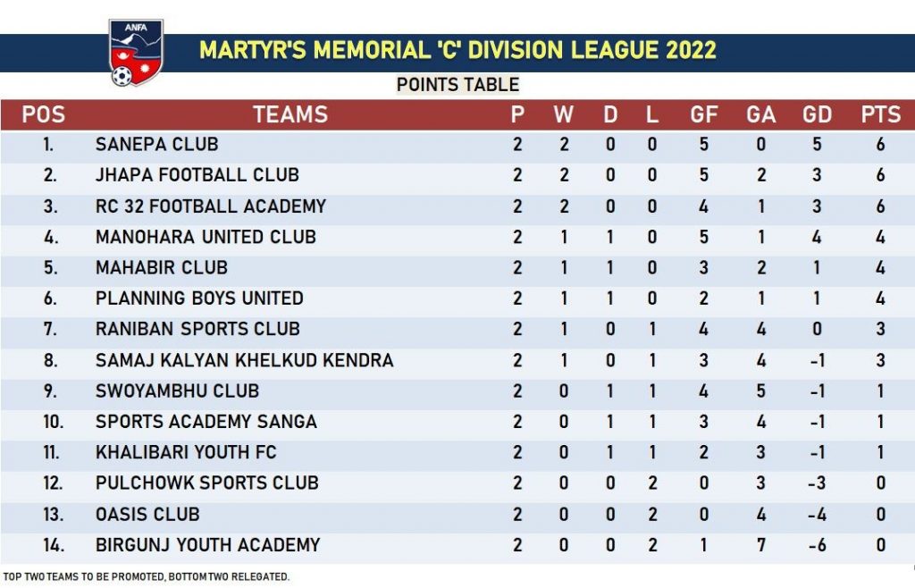Image resolution: width=915 pixels, height=588 pixels.
Task: Click the GF column header
Action: pyautogui.click(x=704, y=114)
